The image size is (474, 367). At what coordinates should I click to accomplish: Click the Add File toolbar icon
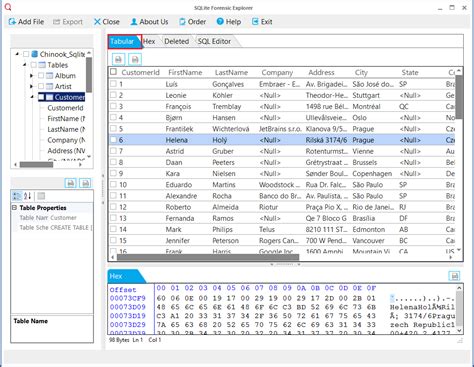click(12, 22)
